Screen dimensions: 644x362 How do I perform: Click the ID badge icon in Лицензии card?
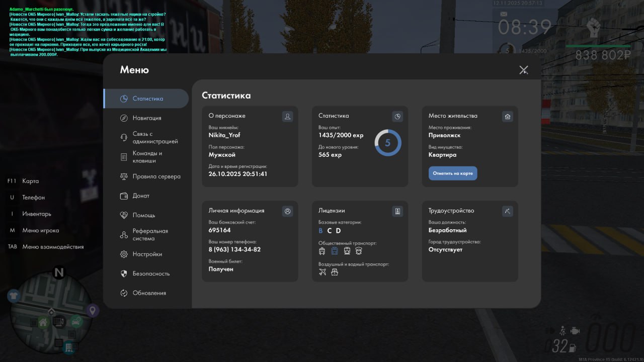pyautogui.click(x=397, y=212)
